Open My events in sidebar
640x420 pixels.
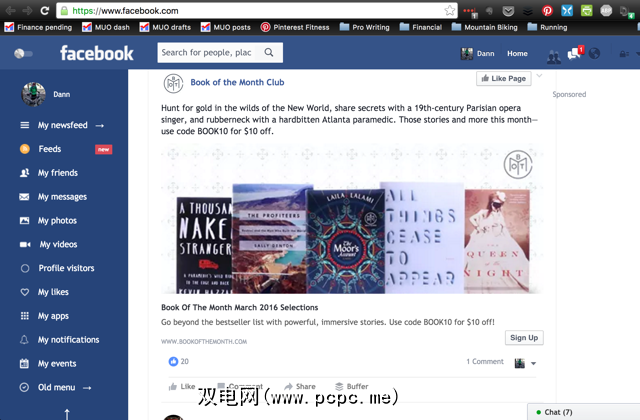click(x=57, y=364)
